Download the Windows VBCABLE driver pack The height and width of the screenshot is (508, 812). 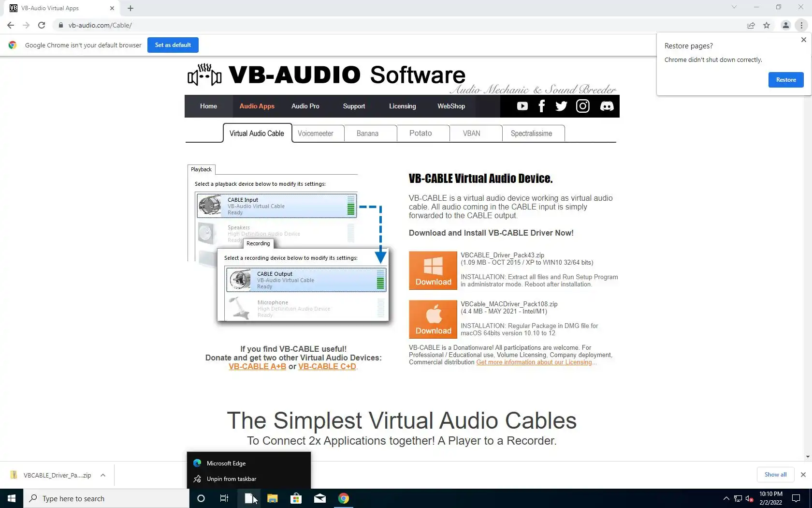point(433,270)
